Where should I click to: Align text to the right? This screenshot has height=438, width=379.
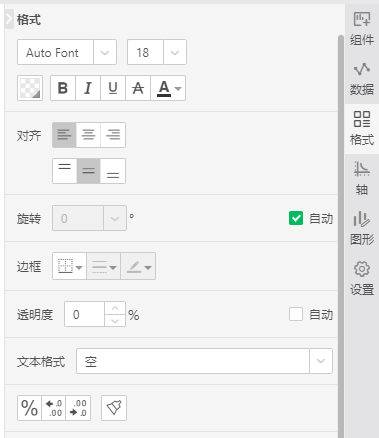tap(113, 135)
